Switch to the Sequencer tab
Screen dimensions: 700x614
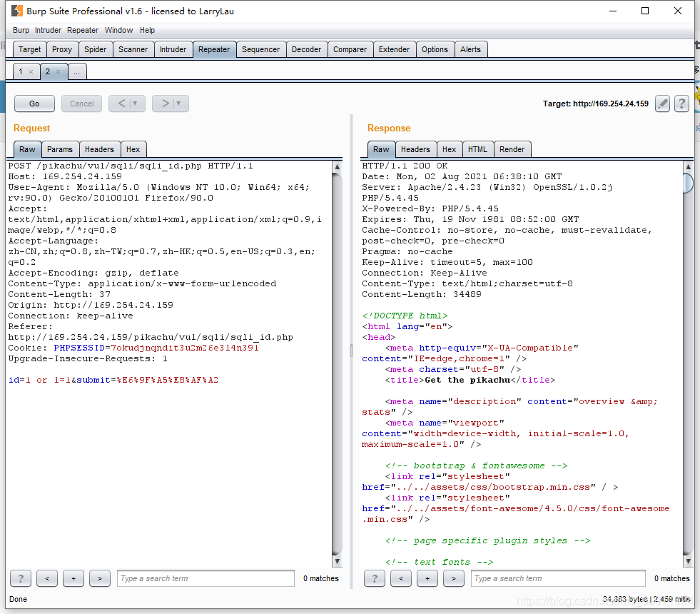coord(260,49)
